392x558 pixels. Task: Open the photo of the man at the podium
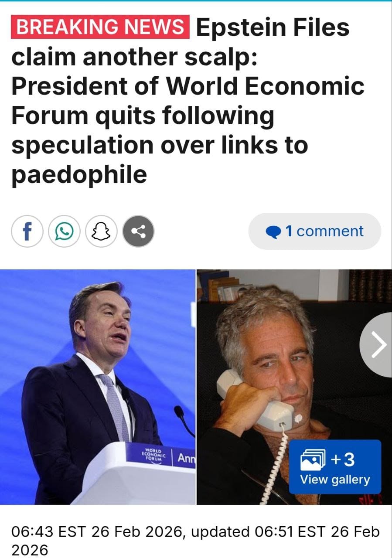click(98, 387)
